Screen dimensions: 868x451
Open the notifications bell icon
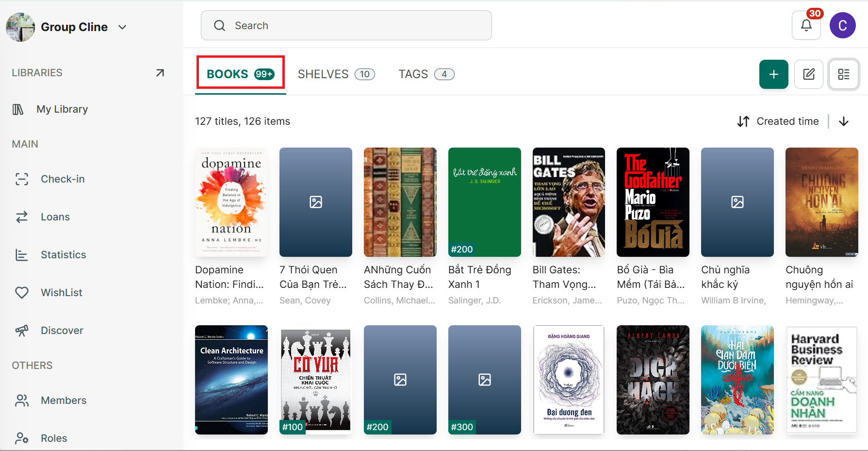tap(806, 25)
